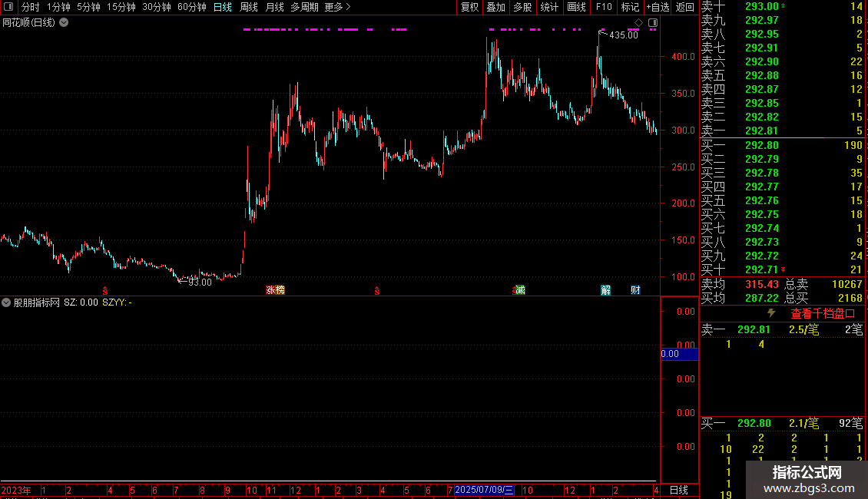Click the 买一 volume 190
Viewport: 868px width, 499px height.
[853, 145]
